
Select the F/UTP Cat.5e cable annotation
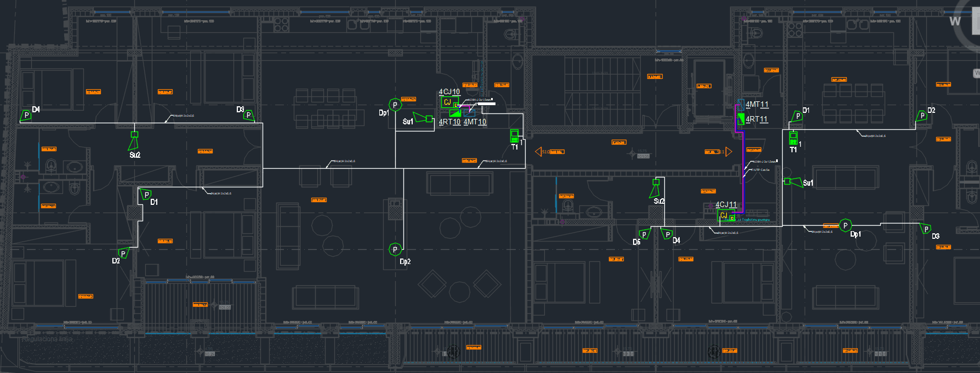click(760, 170)
